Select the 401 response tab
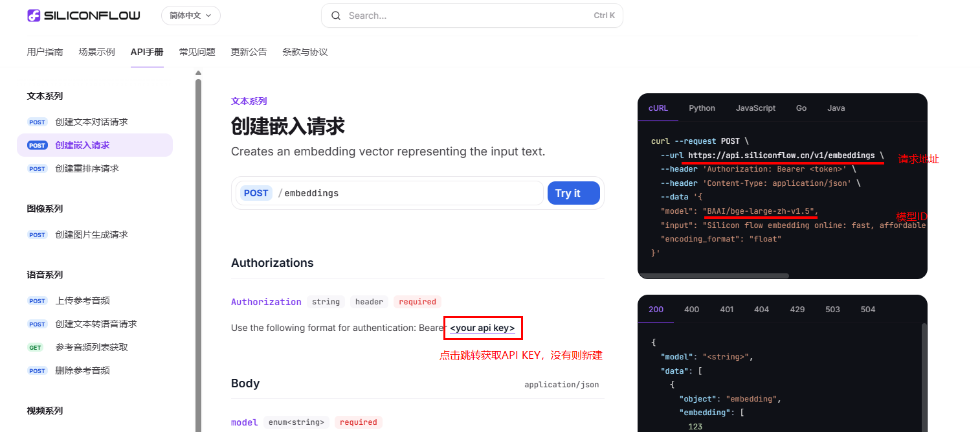 coord(727,310)
